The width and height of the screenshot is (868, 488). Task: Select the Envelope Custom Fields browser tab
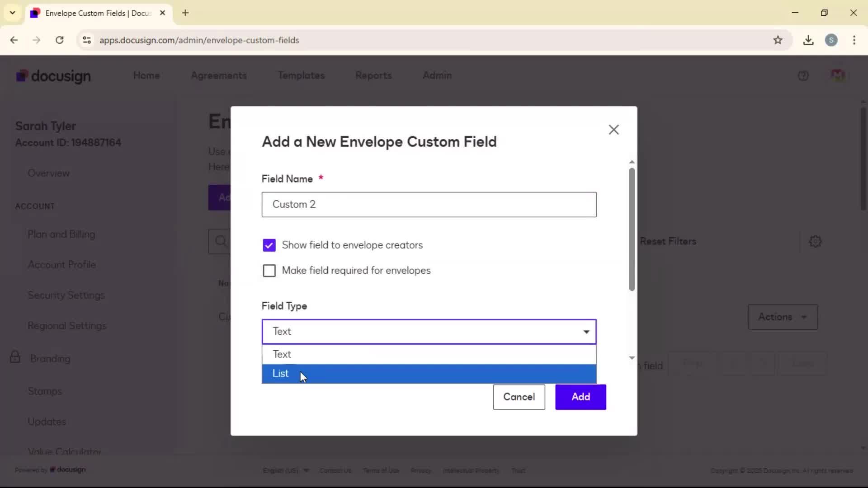(99, 13)
